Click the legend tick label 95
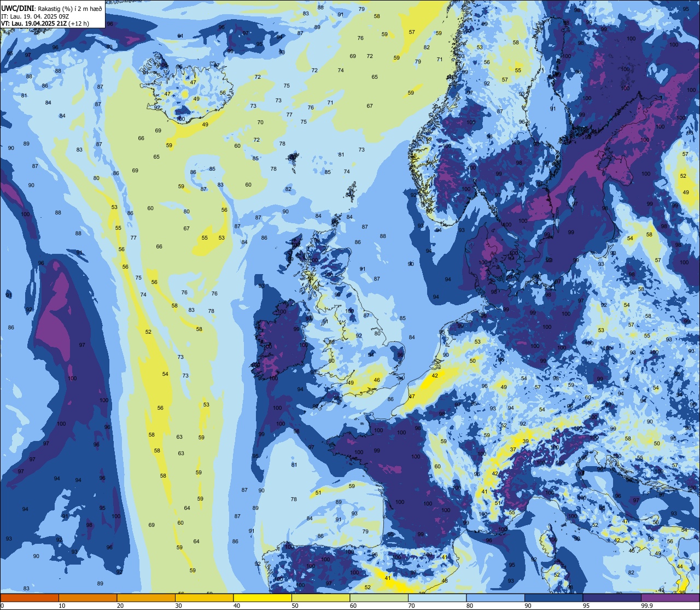 pyautogui.click(x=586, y=606)
